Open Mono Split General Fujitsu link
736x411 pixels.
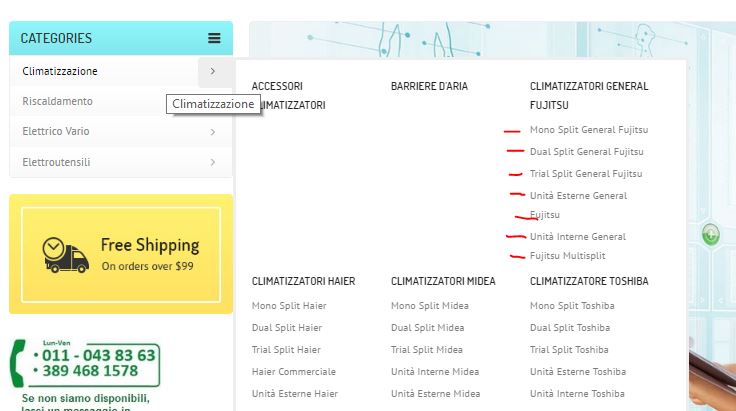pyautogui.click(x=589, y=130)
